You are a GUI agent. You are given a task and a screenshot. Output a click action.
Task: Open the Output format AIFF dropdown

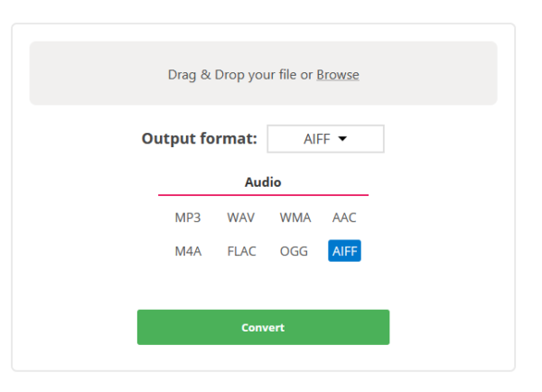pyautogui.click(x=325, y=138)
